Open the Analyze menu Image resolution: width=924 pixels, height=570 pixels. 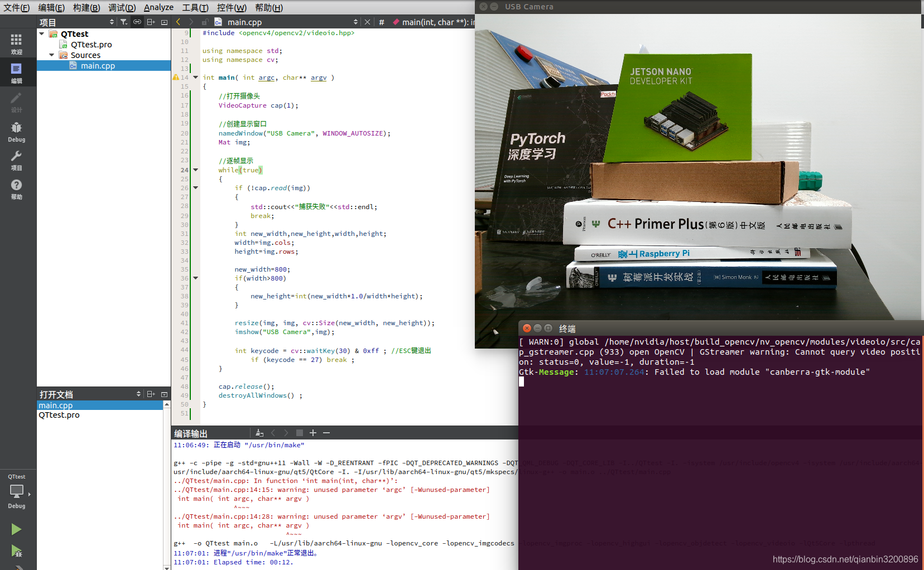coord(158,7)
